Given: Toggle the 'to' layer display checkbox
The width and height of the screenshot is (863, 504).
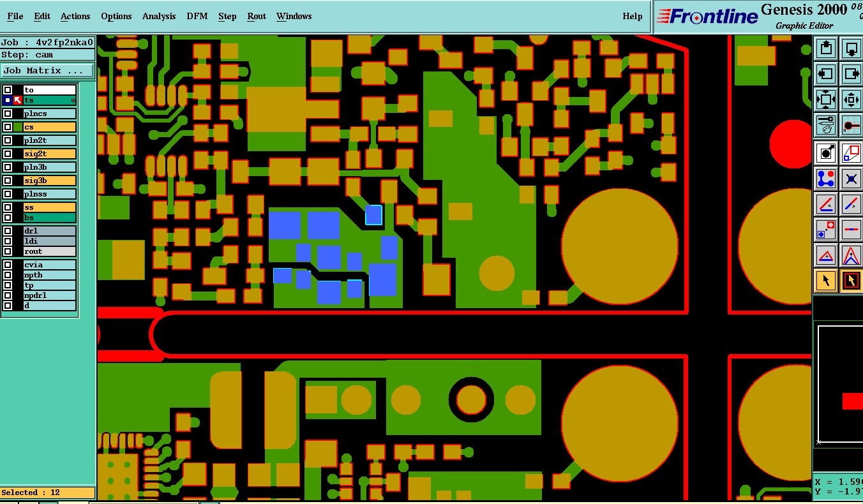Looking at the screenshot, I should [8, 90].
